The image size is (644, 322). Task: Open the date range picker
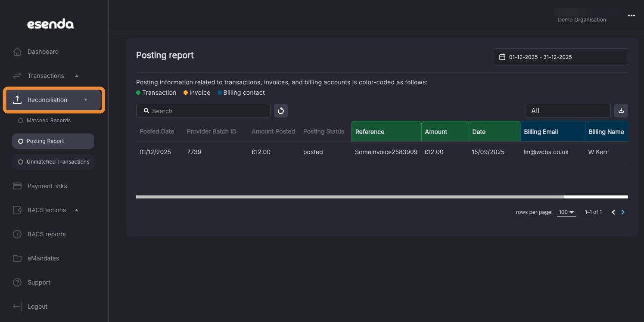tap(561, 57)
